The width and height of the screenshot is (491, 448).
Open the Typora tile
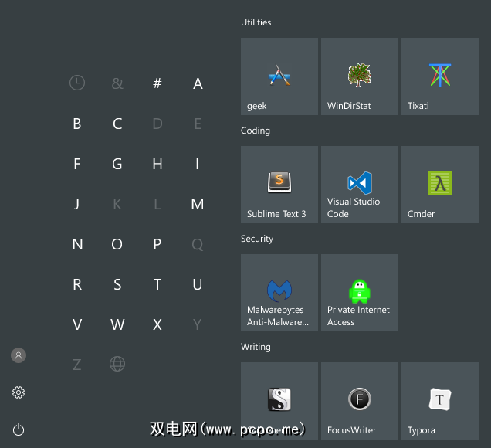click(440, 401)
